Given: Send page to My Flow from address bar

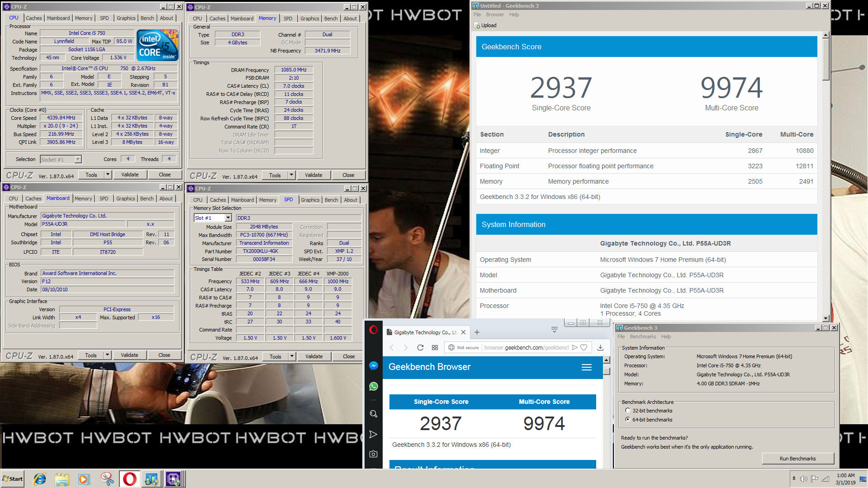Looking at the screenshot, I should pyautogui.click(x=574, y=347).
